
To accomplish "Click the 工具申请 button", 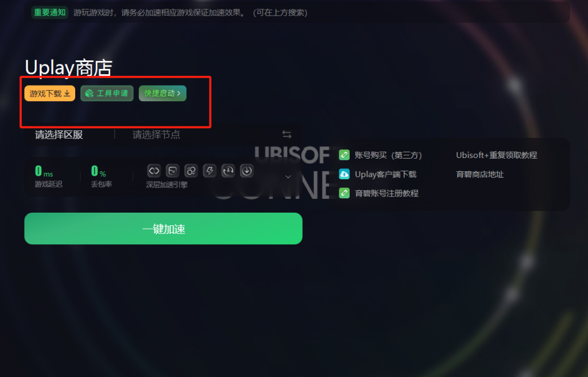I will 107,94.
